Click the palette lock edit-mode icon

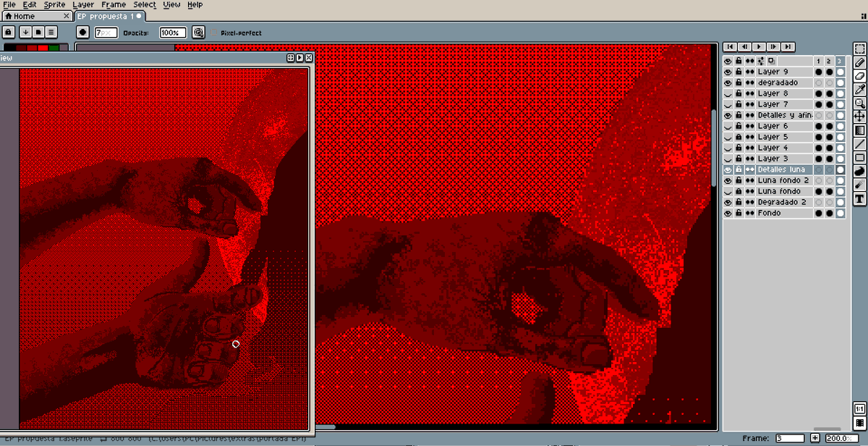8,32
